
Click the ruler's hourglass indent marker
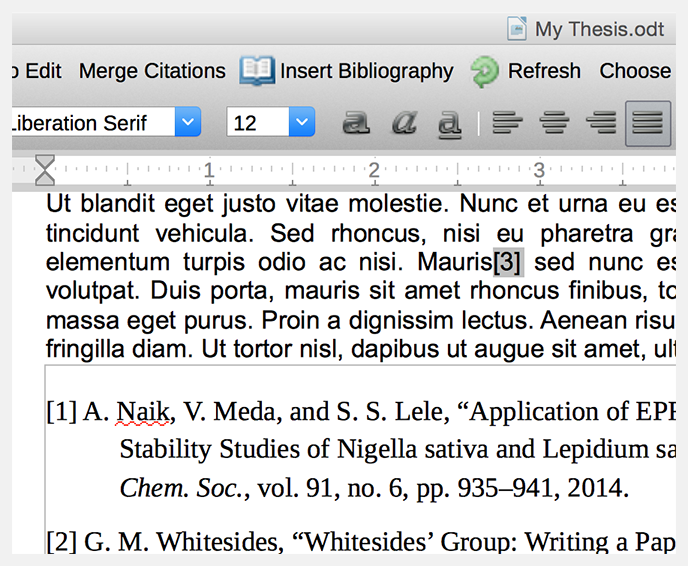pyautogui.click(x=45, y=170)
